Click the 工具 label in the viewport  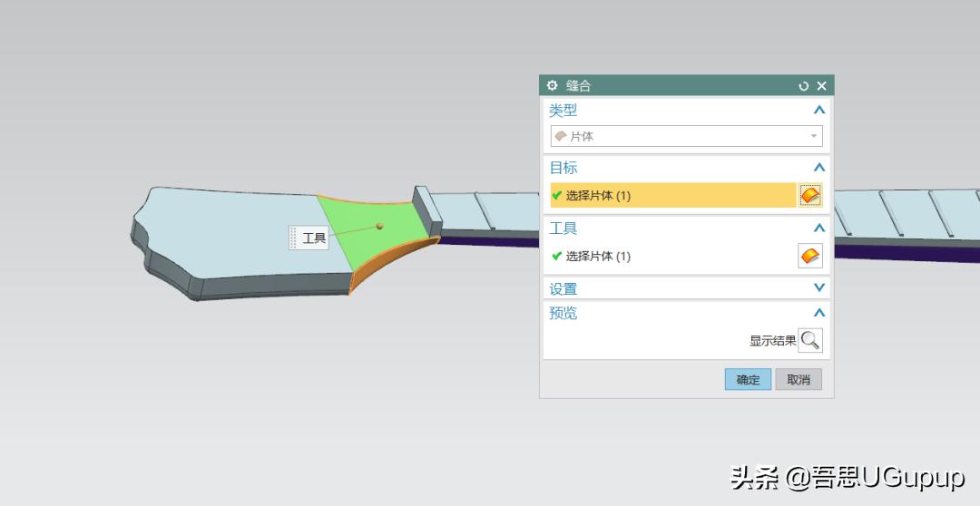(x=314, y=238)
